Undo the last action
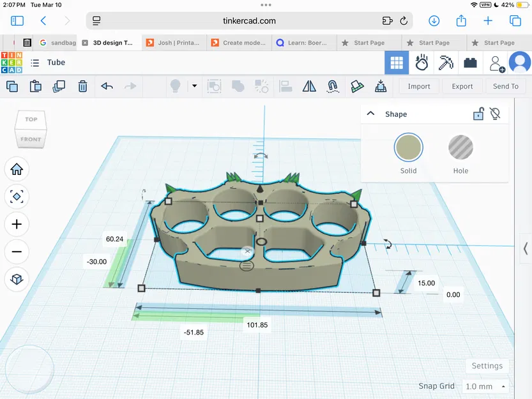The image size is (532, 399). (106, 86)
